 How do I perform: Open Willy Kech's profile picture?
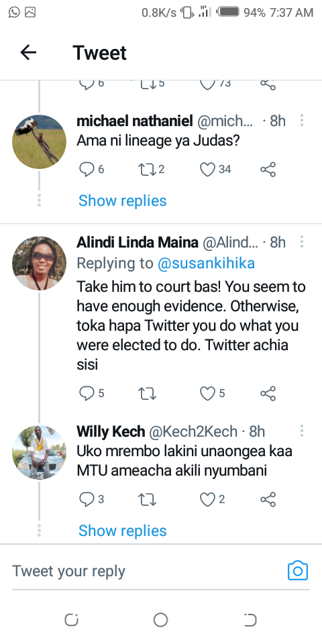point(39,453)
